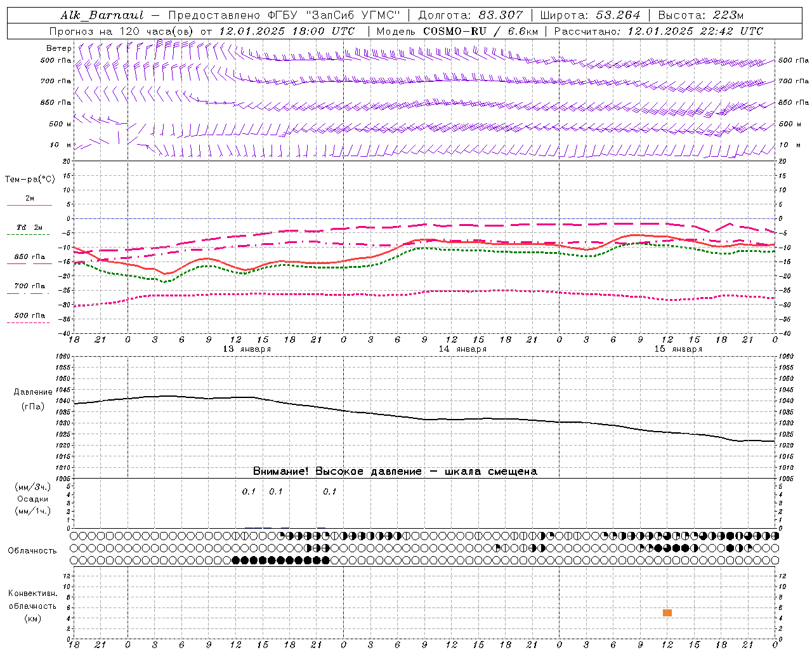812x650 pixels.
Task: Click the Конвективн. облачность (км) label
Action: point(33,606)
